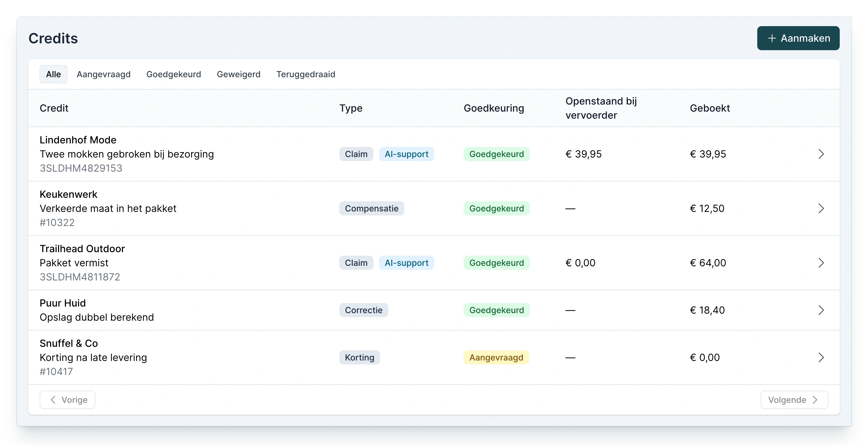Select the Alle tab
This screenshot has width=868, height=445.
(x=53, y=74)
